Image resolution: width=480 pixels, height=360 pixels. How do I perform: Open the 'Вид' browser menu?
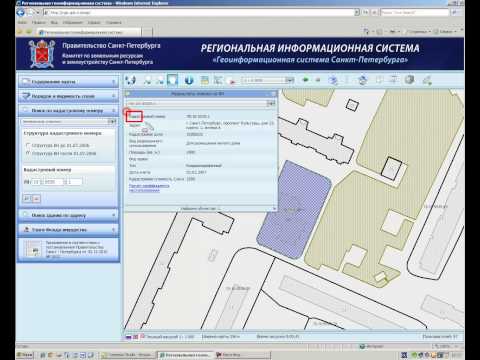[54, 23]
